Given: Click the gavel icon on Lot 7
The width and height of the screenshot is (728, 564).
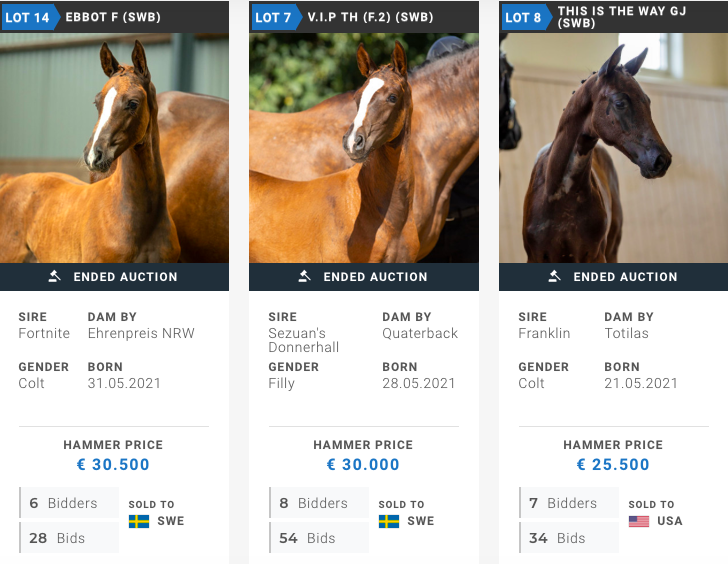Looking at the screenshot, I should click(304, 276).
